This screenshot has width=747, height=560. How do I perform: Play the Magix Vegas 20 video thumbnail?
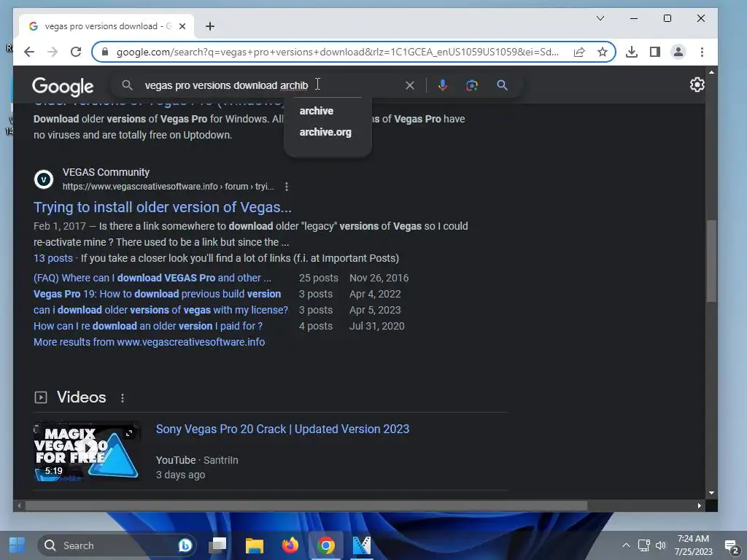(86, 451)
